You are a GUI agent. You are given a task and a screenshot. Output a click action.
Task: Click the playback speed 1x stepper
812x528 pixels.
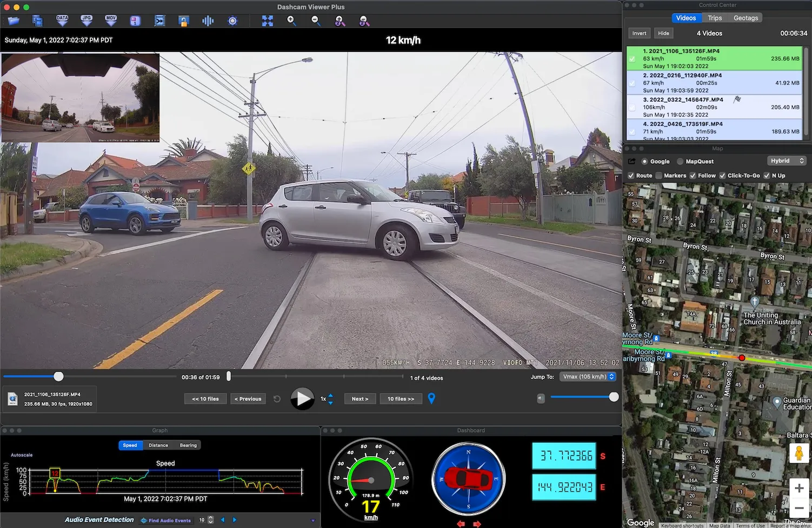click(330, 399)
